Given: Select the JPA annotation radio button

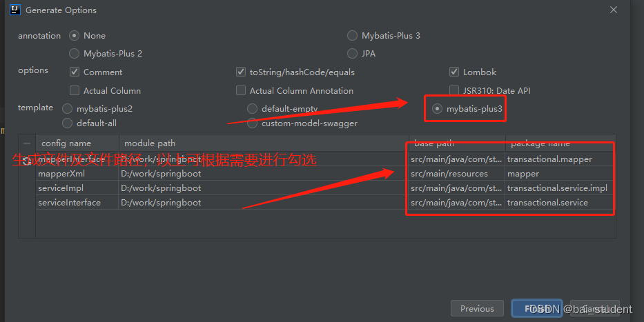Looking at the screenshot, I should pos(352,53).
